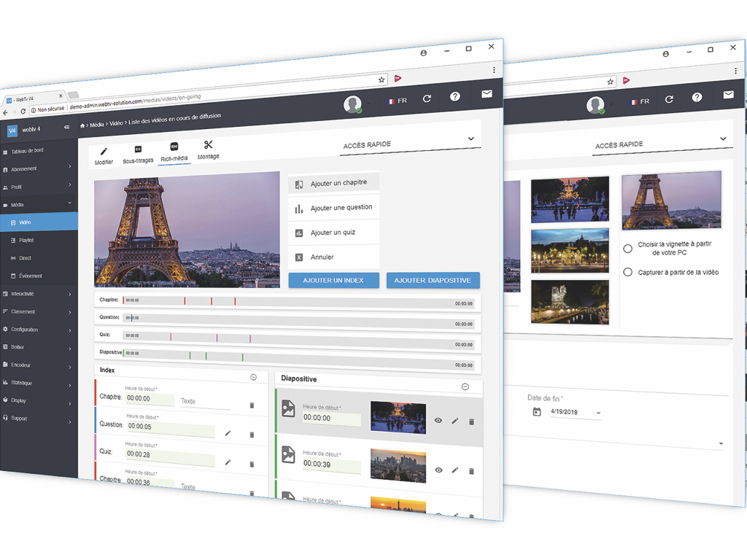
Task: Click the refresh icon in header
Action: (x=427, y=98)
